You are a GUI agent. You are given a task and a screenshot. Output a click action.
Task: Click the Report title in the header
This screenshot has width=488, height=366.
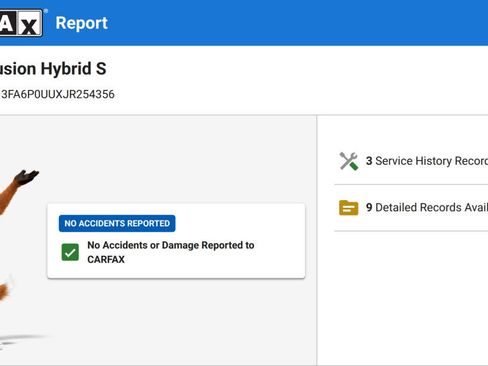82,23
